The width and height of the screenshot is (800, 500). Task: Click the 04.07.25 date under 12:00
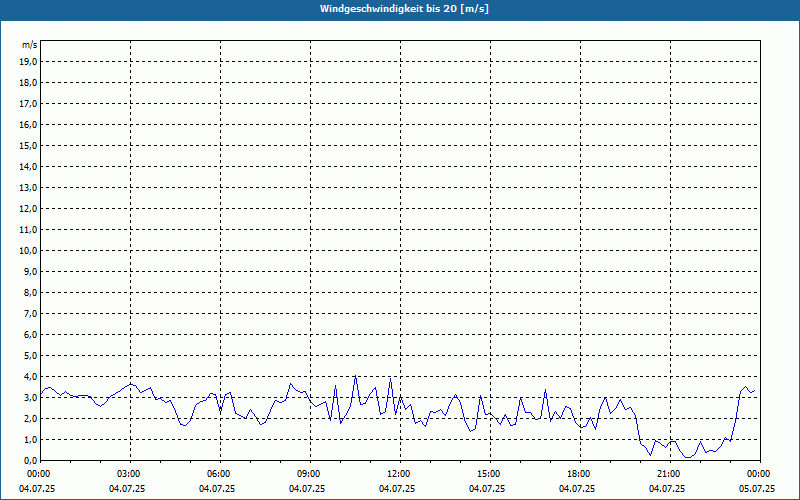pyautogui.click(x=397, y=489)
